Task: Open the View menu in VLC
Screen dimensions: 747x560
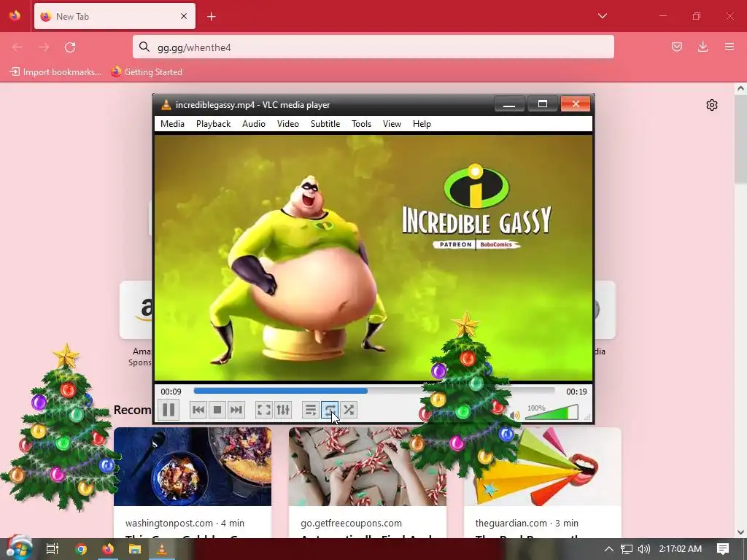Action: (x=392, y=124)
